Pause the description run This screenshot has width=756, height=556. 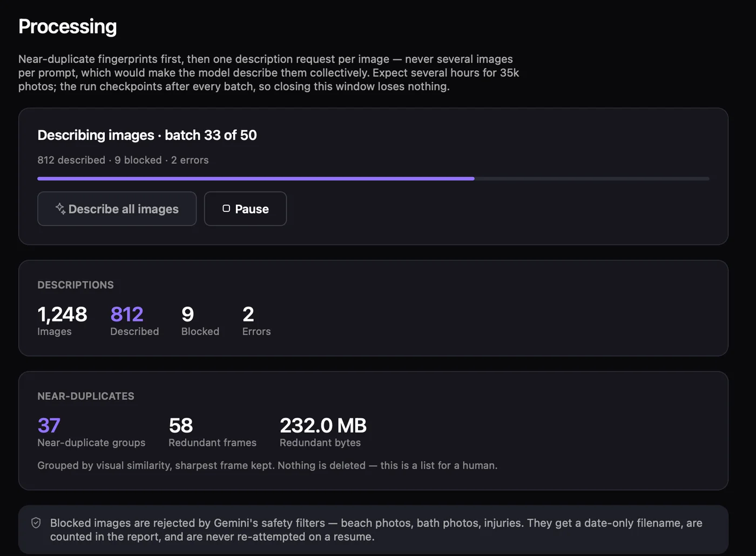click(245, 209)
